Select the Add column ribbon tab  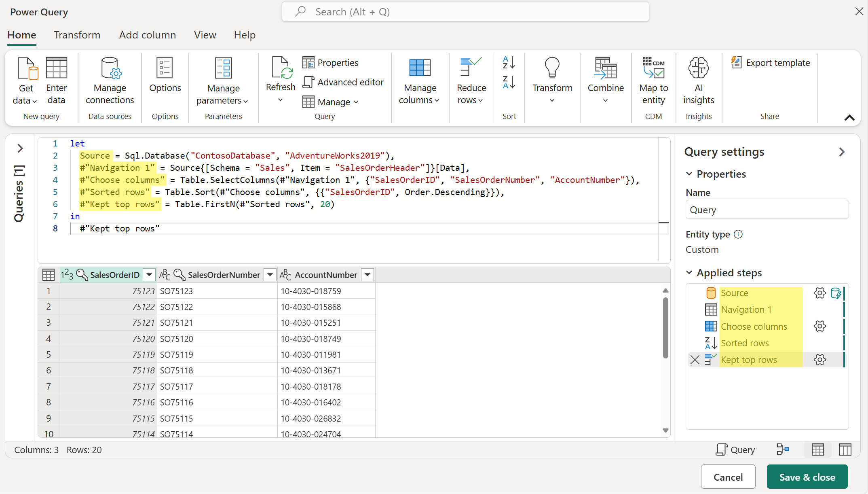147,34
